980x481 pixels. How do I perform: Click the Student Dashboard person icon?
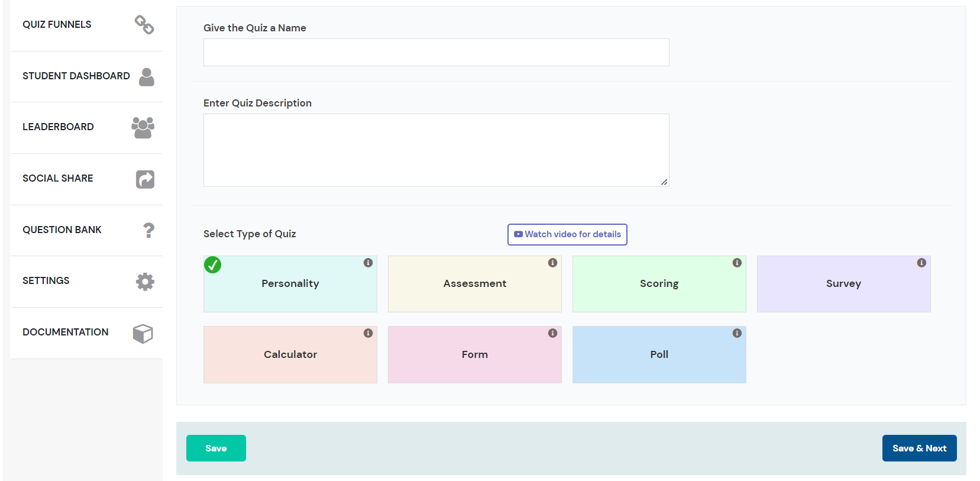(x=147, y=77)
